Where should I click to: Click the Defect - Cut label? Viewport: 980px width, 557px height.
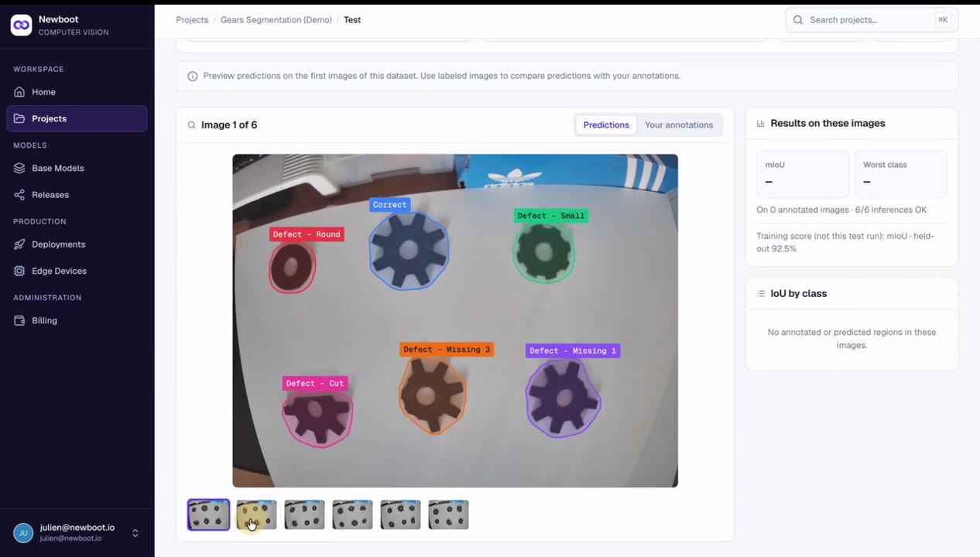click(315, 384)
